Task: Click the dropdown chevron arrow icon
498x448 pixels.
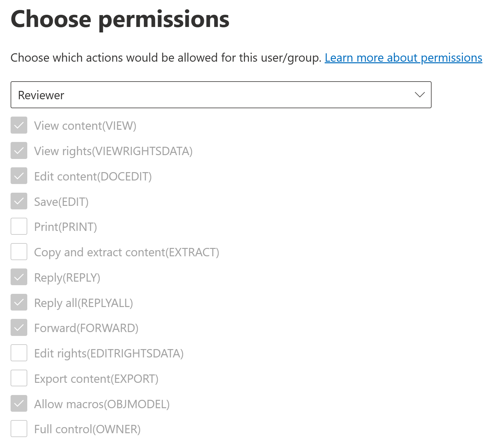Action: (419, 95)
